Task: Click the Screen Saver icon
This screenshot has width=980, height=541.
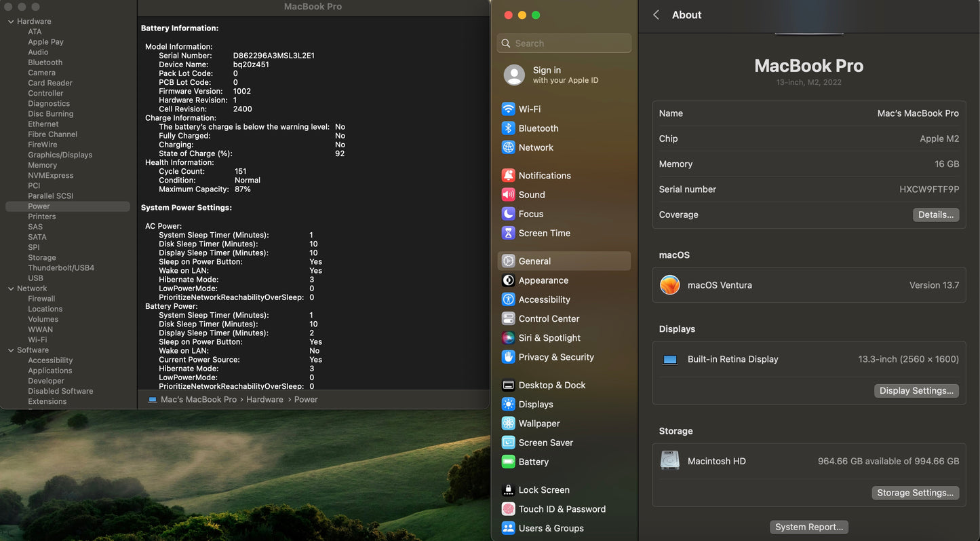Action: pos(508,443)
